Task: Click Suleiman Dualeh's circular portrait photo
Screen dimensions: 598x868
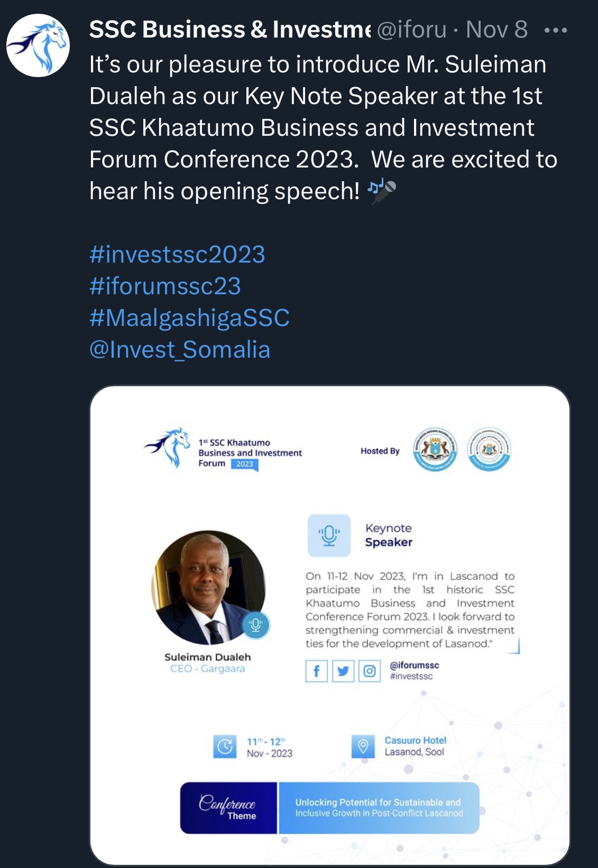Action: pyautogui.click(x=208, y=587)
